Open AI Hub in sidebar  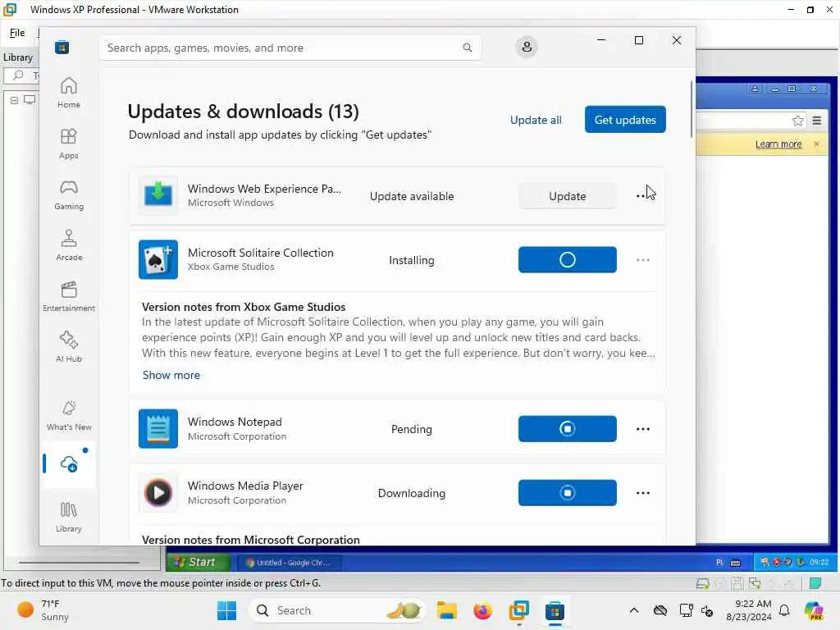coord(69,348)
